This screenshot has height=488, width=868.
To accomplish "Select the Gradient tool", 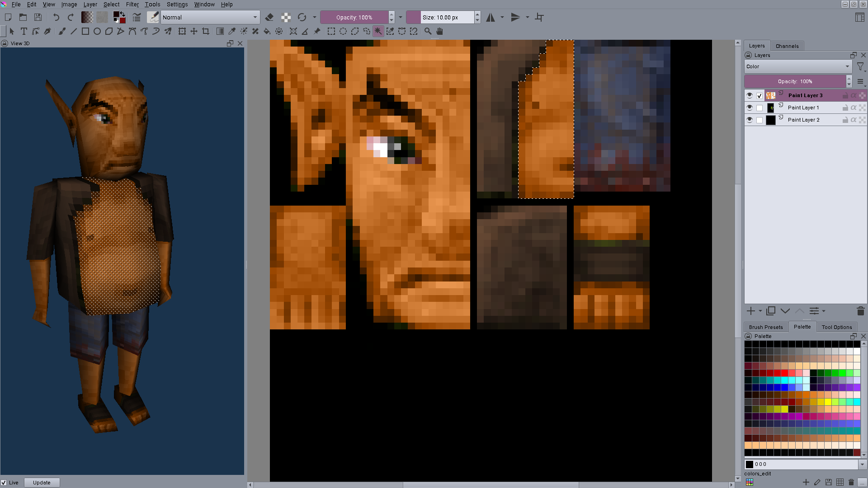I will [x=220, y=31].
